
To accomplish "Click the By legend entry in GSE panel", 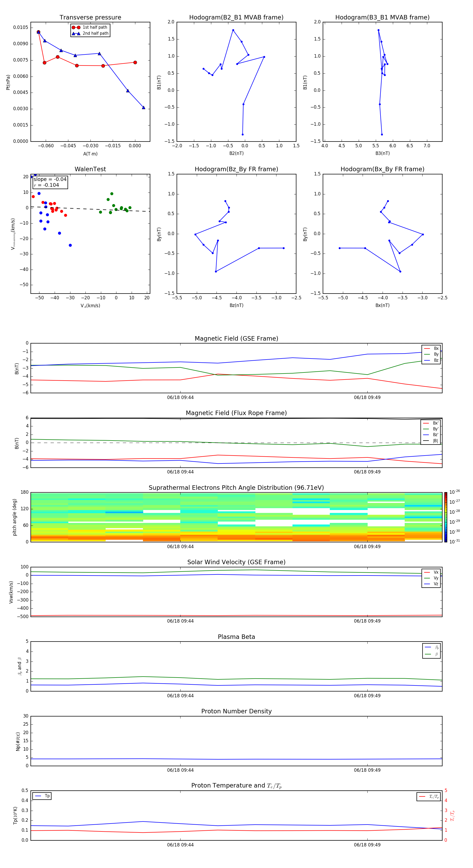I will tap(431, 355).
